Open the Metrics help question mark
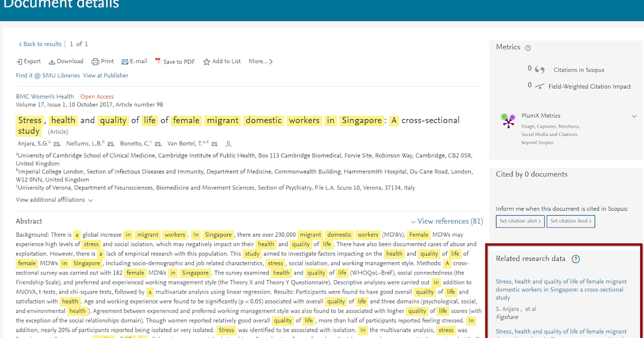 (x=528, y=47)
